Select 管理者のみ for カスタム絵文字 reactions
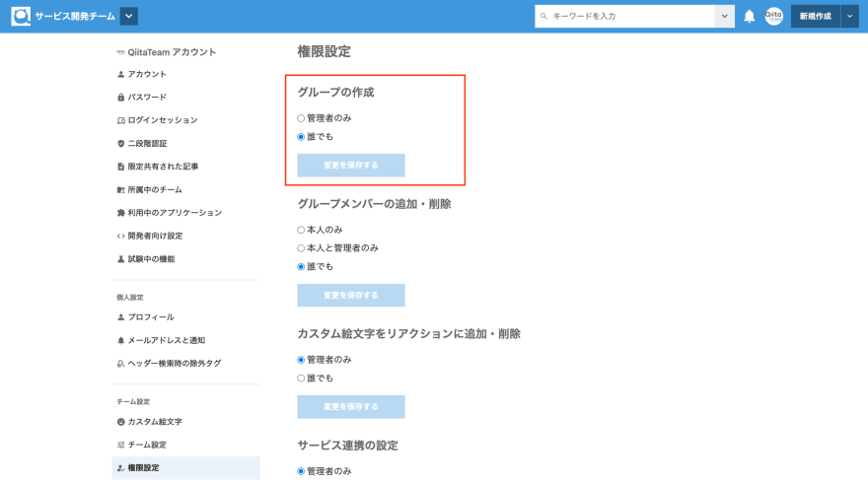This screenshot has width=868, height=483. pyautogui.click(x=301, y=360)
